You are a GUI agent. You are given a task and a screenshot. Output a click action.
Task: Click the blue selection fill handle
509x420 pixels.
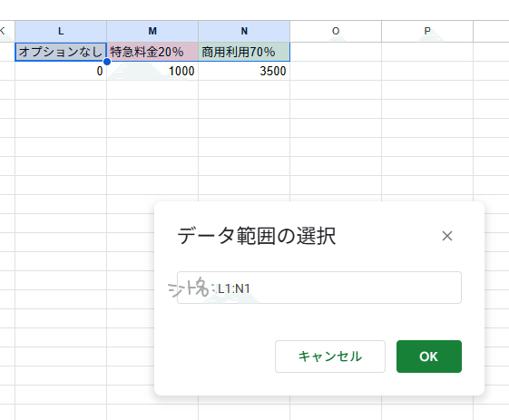[107, 62]
